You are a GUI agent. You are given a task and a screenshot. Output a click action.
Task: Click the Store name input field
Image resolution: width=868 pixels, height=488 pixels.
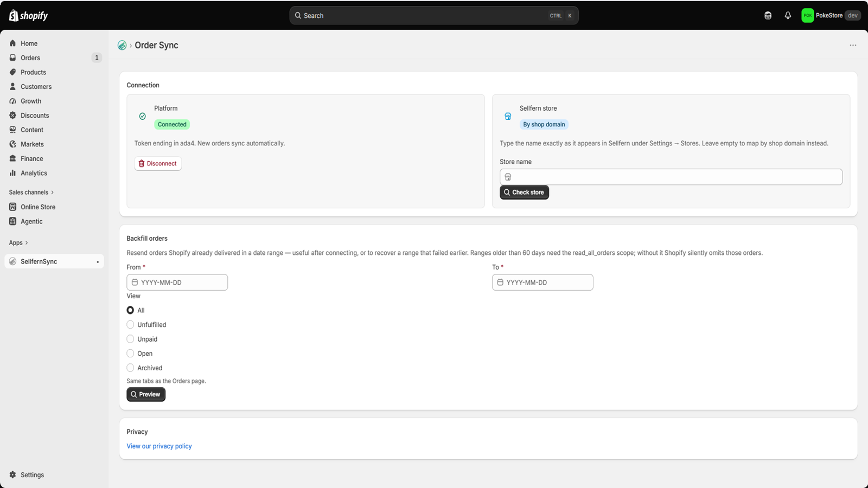(x=671, y=177)
